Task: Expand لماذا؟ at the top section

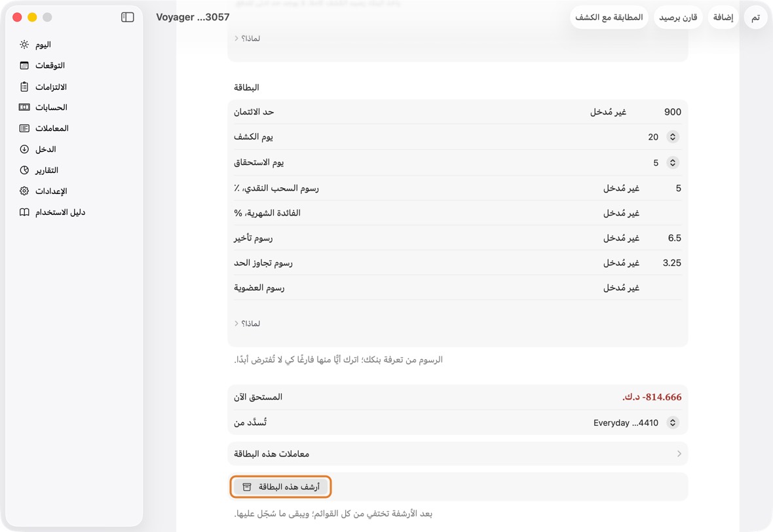Action: [248, 39]
